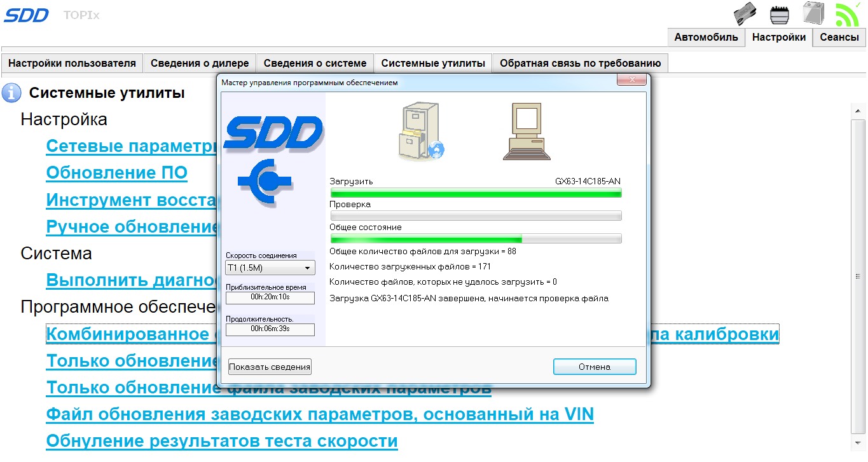This screenshot has width=868, height=462.
Task: Click the page scrollbar down arrow
Action: [857, 442]
